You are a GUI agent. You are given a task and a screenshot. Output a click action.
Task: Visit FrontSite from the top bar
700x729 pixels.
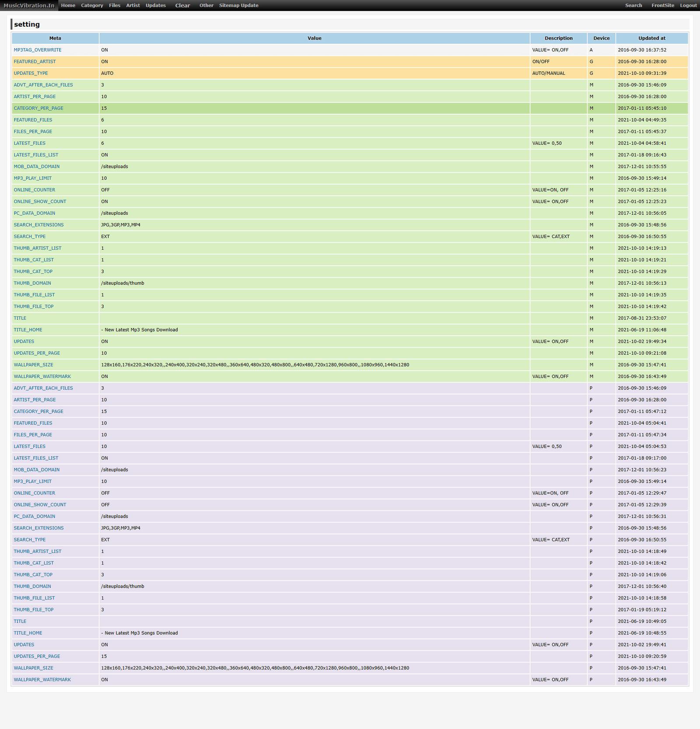pos(662,6)
